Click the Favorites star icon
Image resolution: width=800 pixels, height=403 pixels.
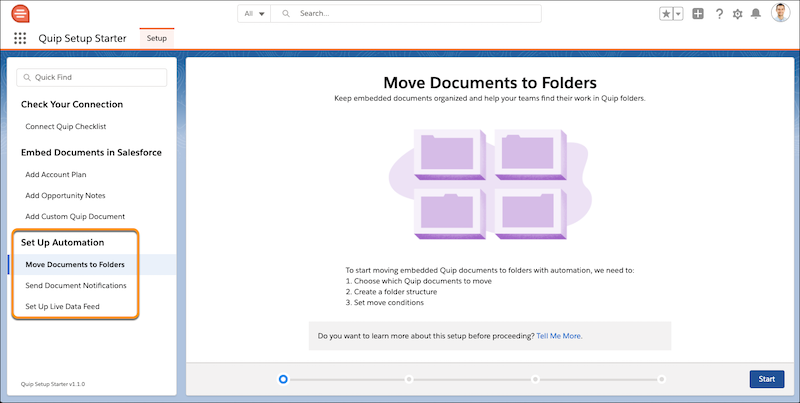tap(666, 14)
